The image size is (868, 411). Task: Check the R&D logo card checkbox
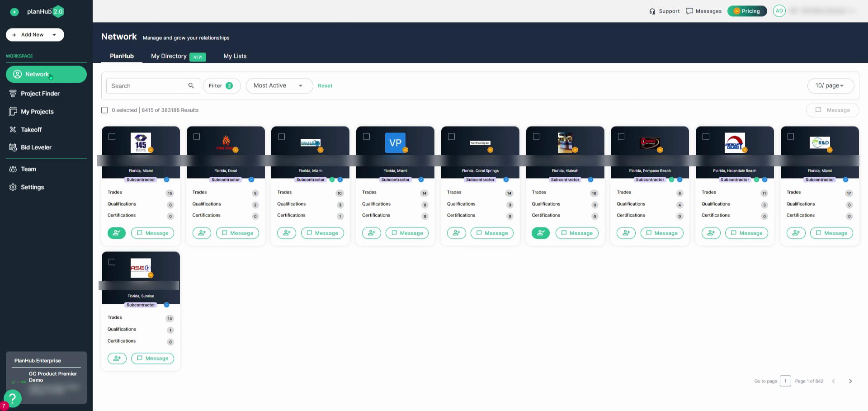[x=791, y=137]
